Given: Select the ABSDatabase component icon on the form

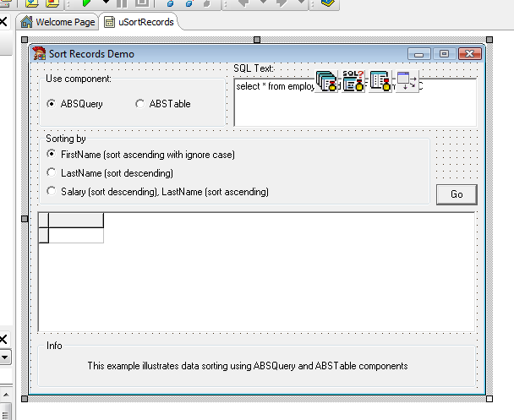Looking at the screenshot, I should (326, 82).
